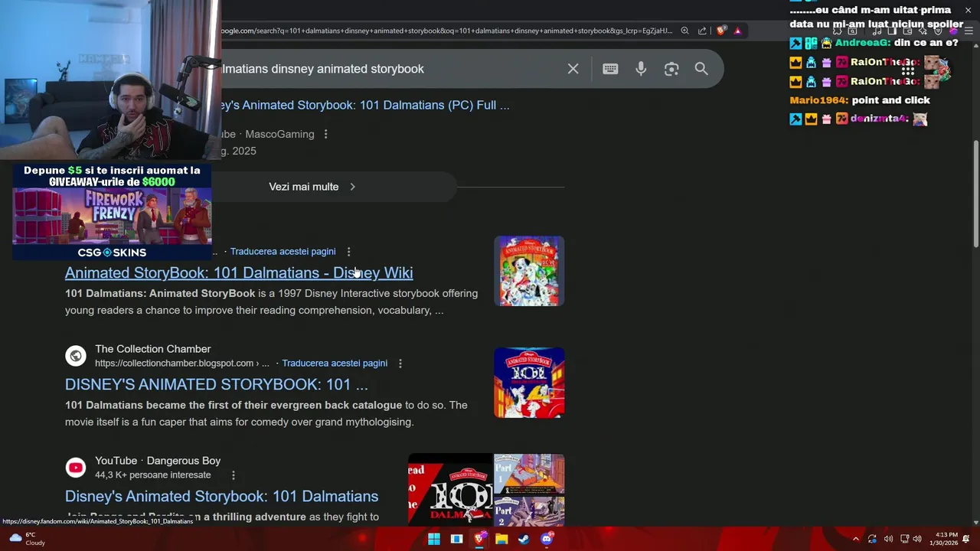Open the Dangerous Boy video thumbnail
Viewport: 980px width, 551px height.
pyautogui.click(x=486, y=490)
